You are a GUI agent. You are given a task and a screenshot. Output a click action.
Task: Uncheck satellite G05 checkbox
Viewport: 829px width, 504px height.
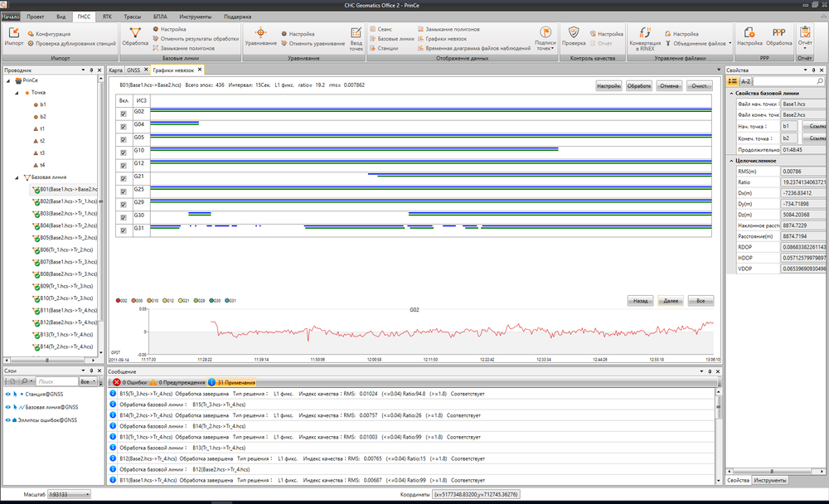[124, 139]
